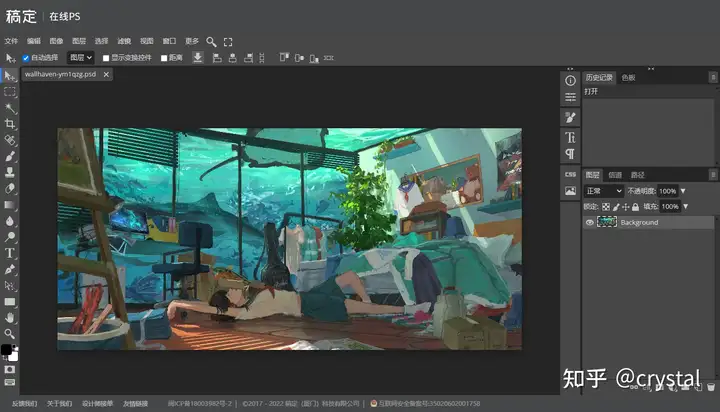Hide the Background layer with eye icon
Image resolution: width=720 pixels, height=412 pixels.
coord(590,222)
